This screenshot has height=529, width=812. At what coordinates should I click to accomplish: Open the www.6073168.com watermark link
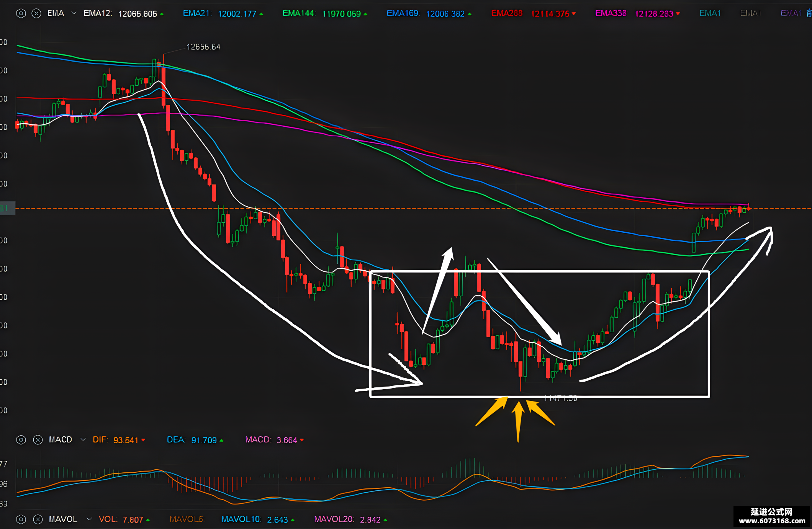click(772, 521)
